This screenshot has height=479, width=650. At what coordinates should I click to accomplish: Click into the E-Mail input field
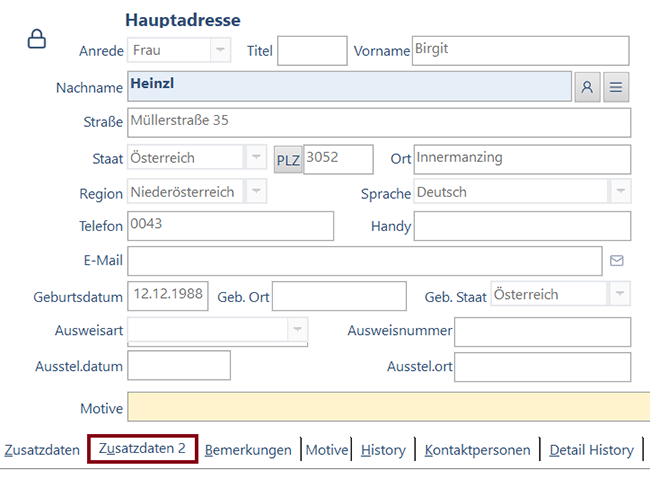pyautogui.click(x=364, y=261)
